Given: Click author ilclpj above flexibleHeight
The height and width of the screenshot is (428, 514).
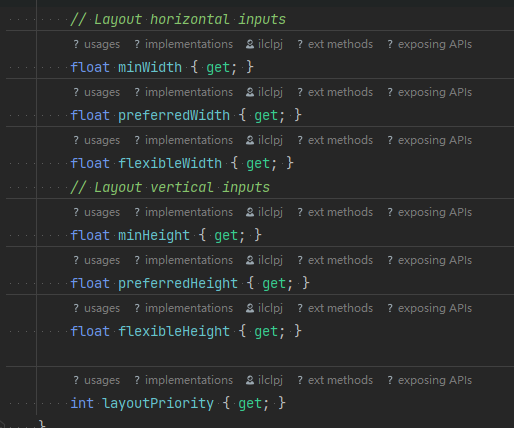Looking at the screenshot, I should 264,308.
